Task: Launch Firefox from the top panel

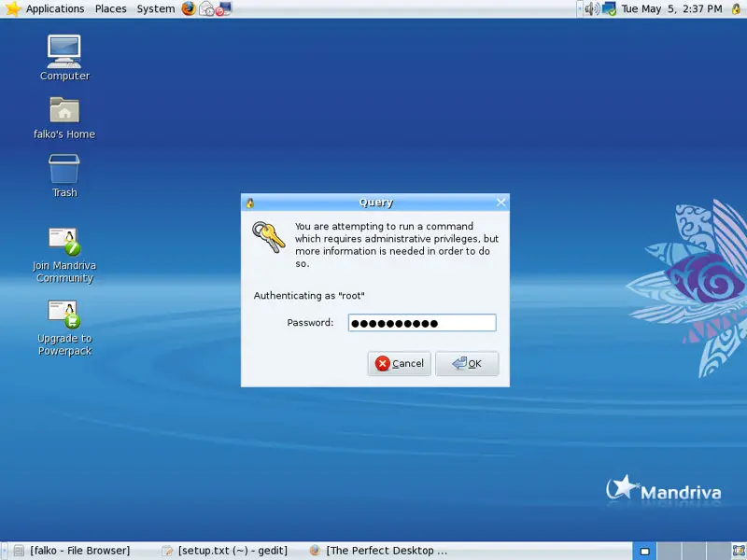Action: click(x=189, y=8)
